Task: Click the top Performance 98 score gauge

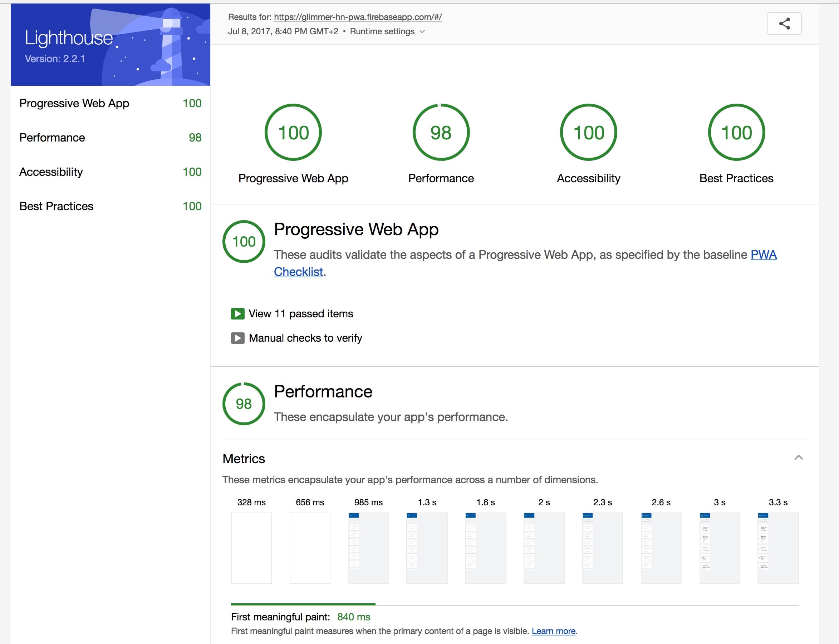Action: tap(441, 132)
